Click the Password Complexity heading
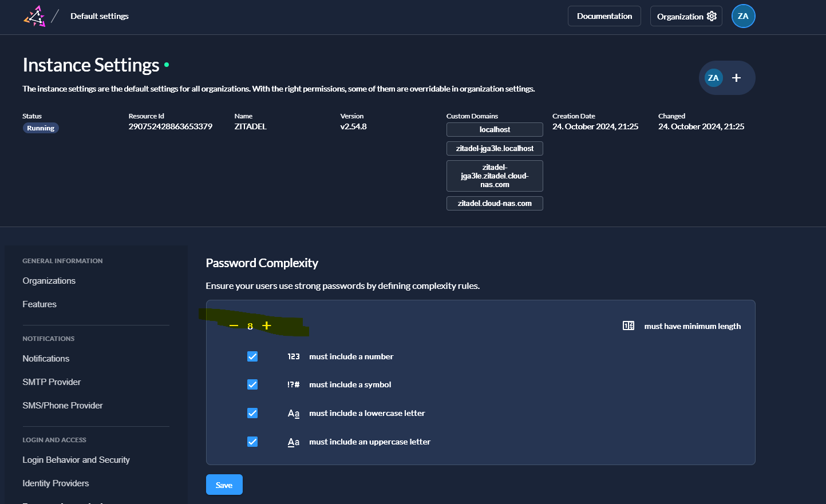Image resolution: width=826 pixels, height=504 pixels. click(262, 263)
